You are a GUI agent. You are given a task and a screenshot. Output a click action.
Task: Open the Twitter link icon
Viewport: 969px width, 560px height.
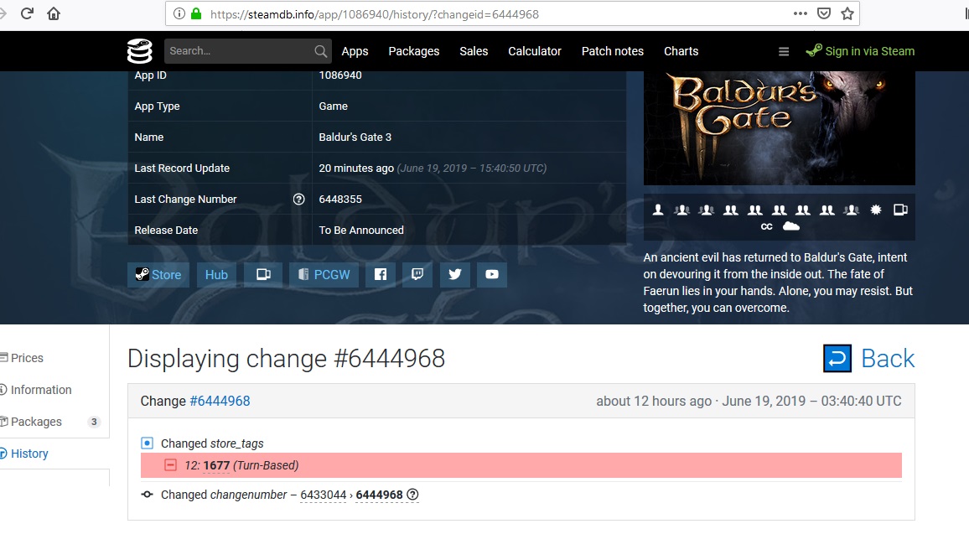(455, 274)
